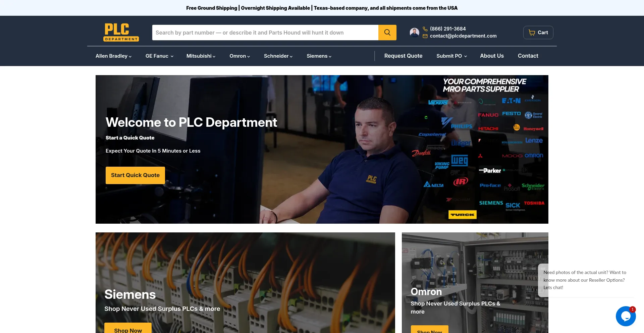The image size is (644, 333).
Task: Click the support agent avatar in header
Action: (x=415, y=33)
